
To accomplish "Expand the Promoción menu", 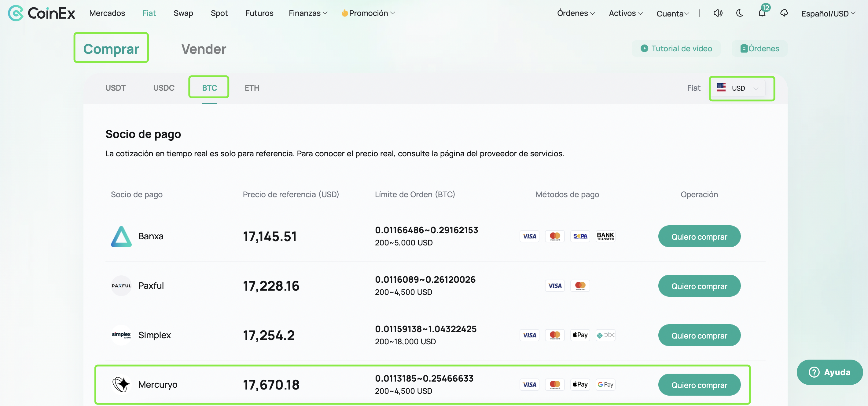I will click(368, 13).
